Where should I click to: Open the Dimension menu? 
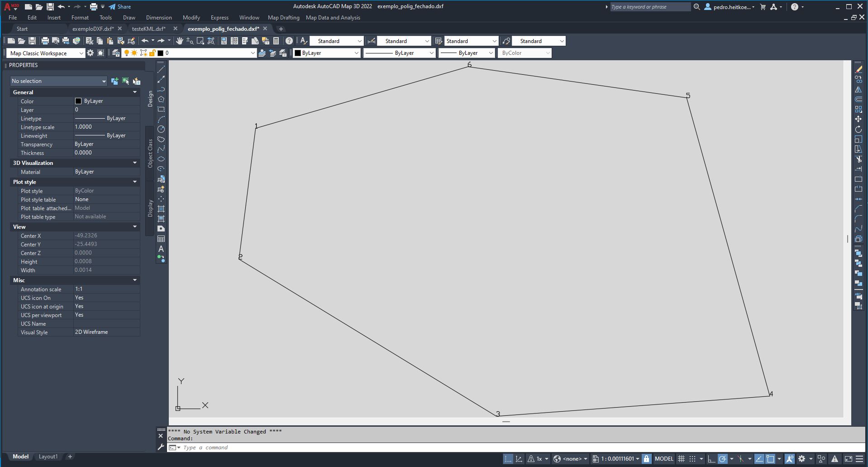coord(159,18)
